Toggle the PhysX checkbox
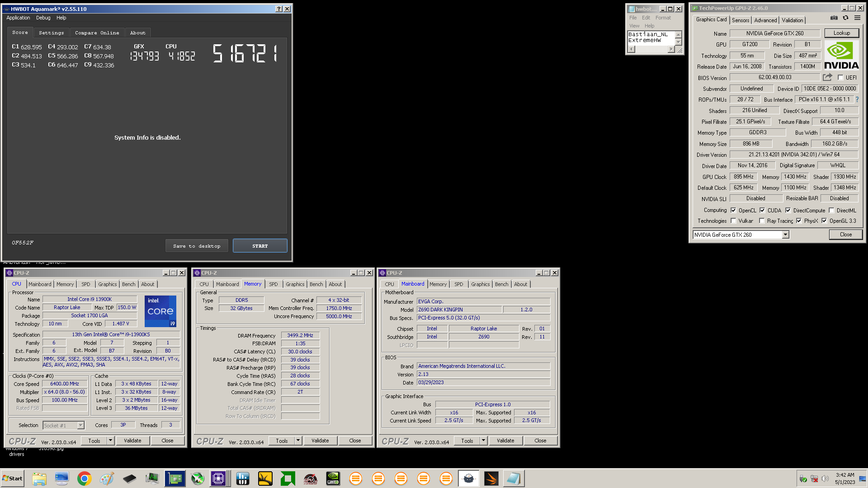Viewport: 868px width, 488px height. (x=799, y=221)
